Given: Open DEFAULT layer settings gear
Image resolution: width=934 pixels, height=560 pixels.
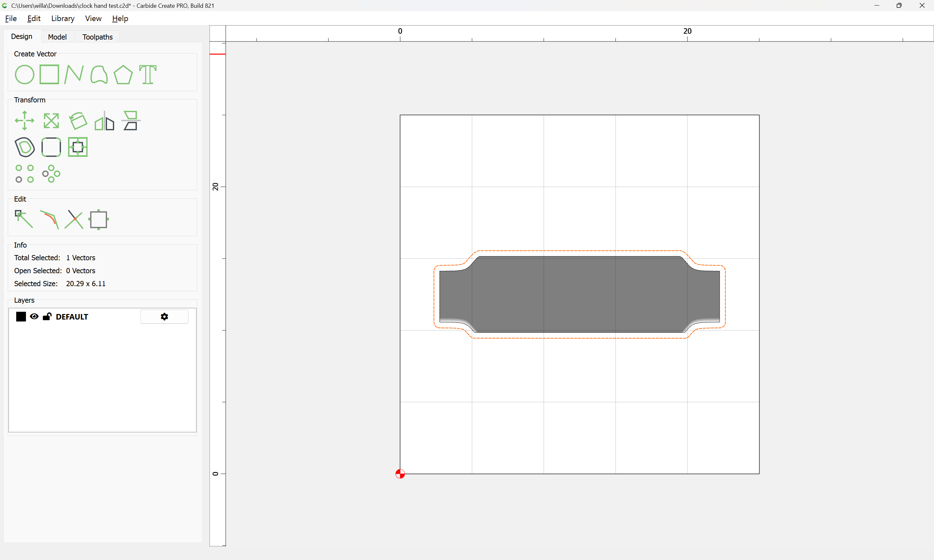Looking at the screenshot, I should pos(164,317).
